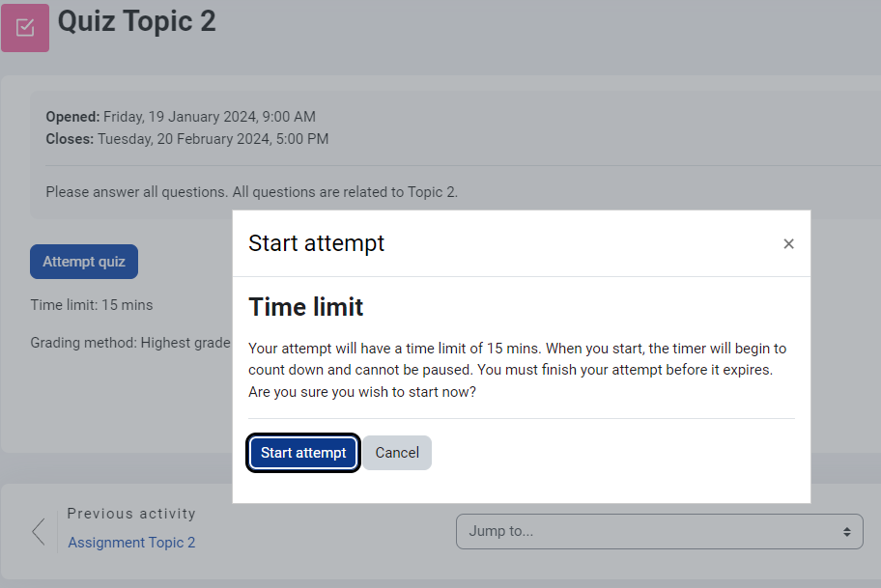Click the previous activity left chevron

pyautogui.click(x=39, y=531)
